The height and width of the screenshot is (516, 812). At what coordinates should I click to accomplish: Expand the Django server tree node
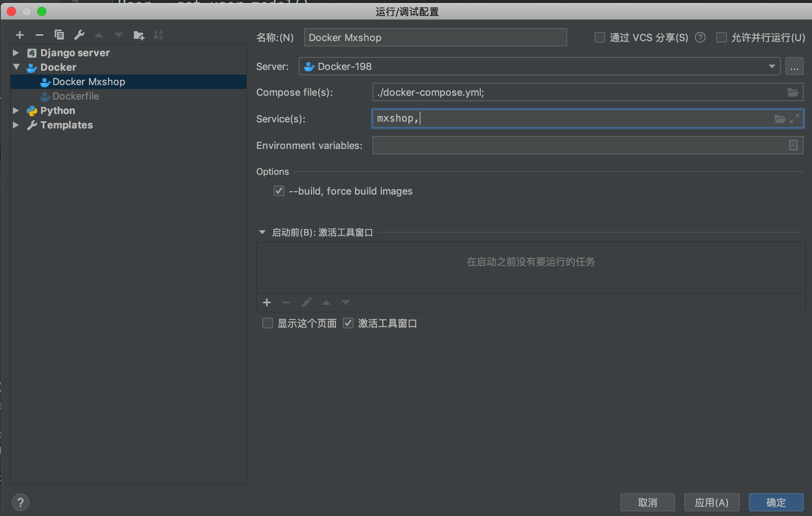(16, 52)
